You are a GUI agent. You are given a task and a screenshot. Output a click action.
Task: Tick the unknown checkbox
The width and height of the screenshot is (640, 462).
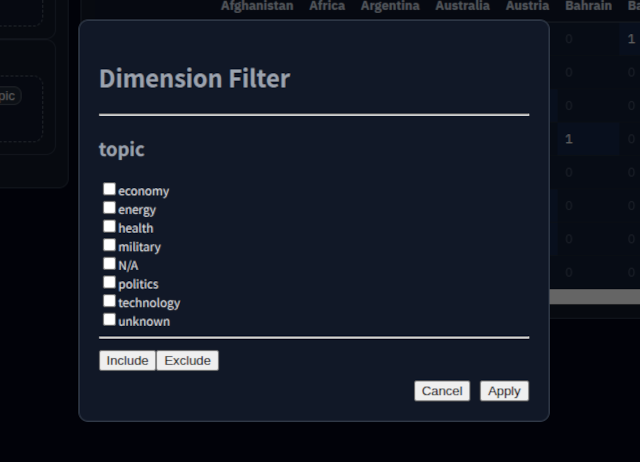(109, 319)
